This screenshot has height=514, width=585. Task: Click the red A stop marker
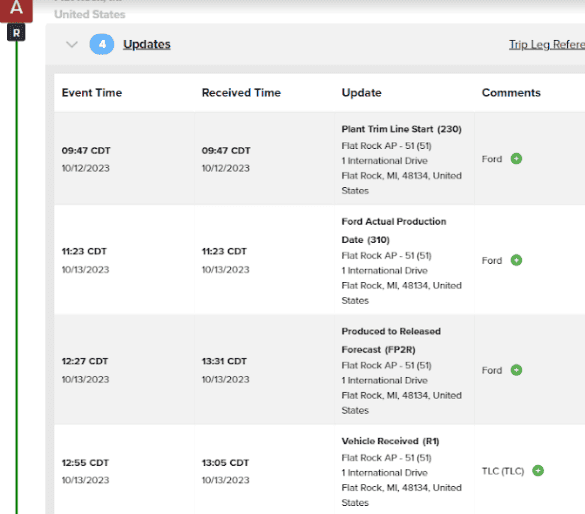[16, 9]
